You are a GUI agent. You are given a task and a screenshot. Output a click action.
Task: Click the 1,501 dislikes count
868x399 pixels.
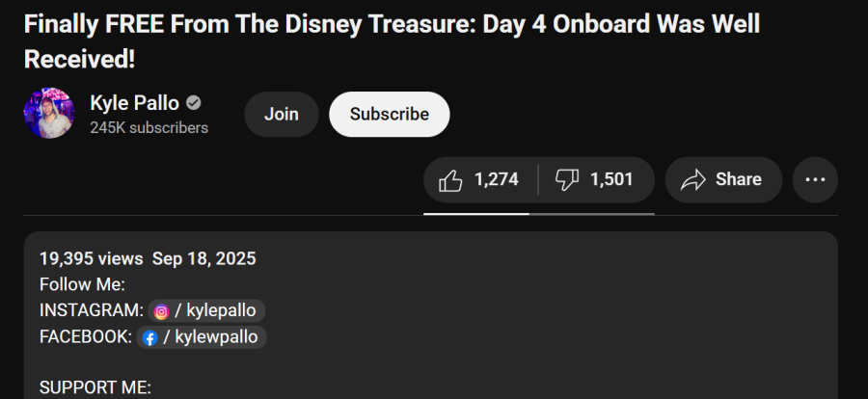(x=611, y=179)
